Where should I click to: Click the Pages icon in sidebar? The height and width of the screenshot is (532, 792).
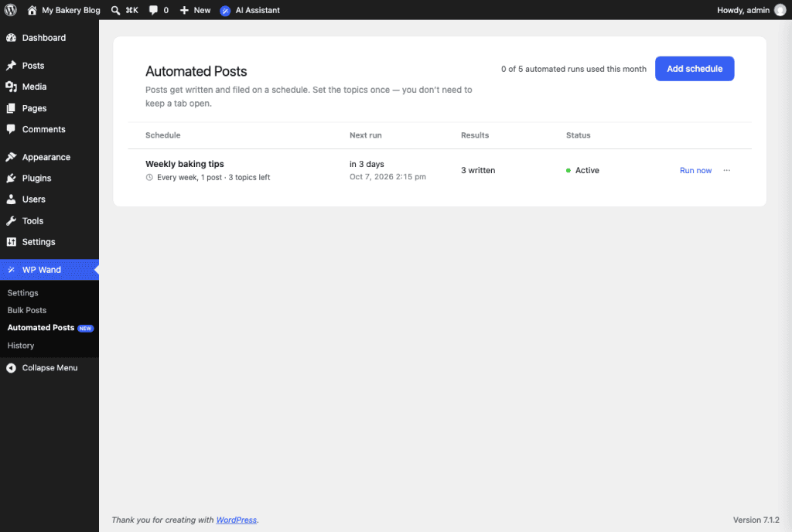point(11,108)
